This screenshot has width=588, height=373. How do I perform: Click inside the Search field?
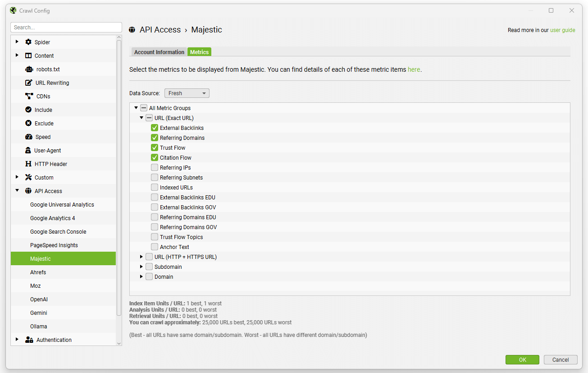pos(66,27)
